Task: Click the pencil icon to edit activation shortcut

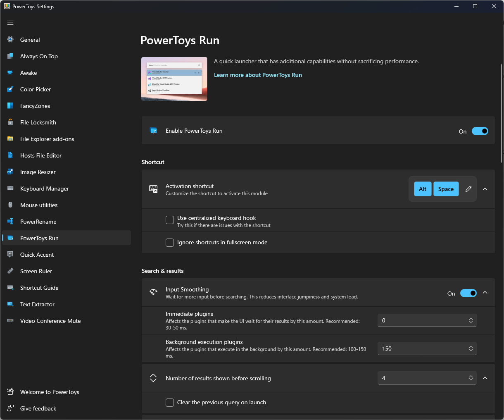Action: click(x=468, y=189)
